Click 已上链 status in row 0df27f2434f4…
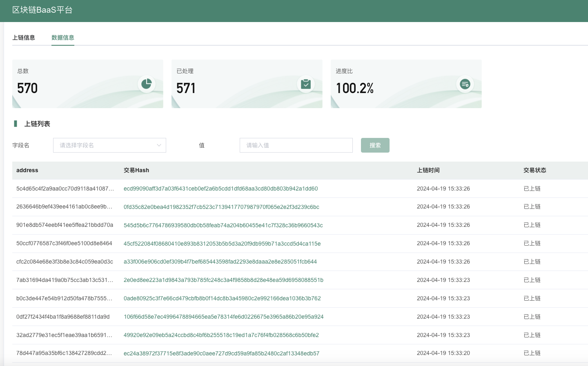This screenshot has height=366, width=588. point(532,317)
